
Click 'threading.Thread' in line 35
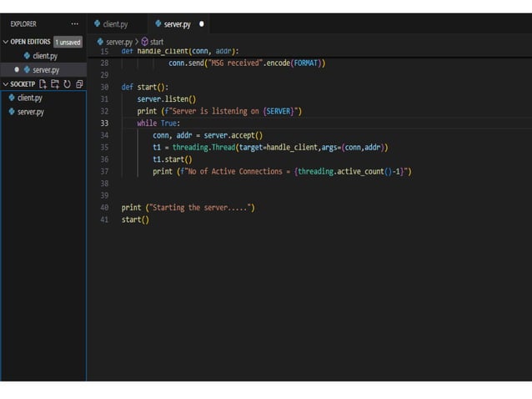coord(204,148)
